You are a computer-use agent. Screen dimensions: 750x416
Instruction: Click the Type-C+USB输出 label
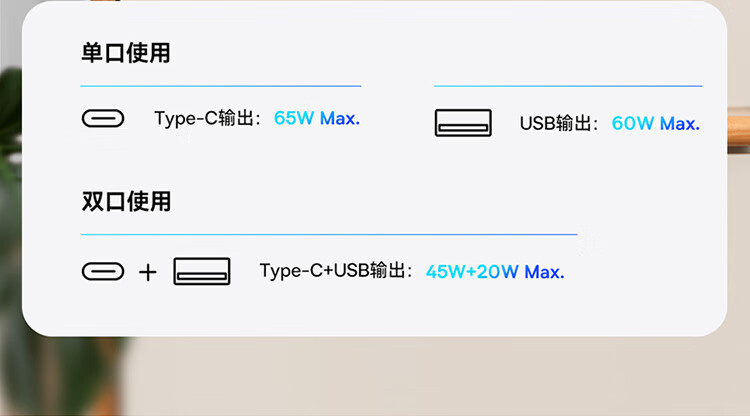click(x=336, y=271)
